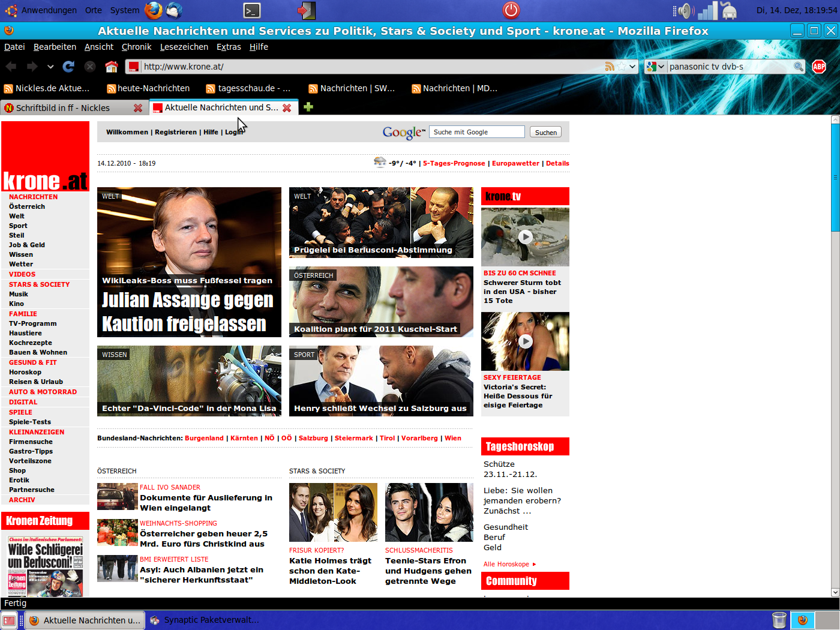Click the network connection plug icon

(x=729, y=10)
